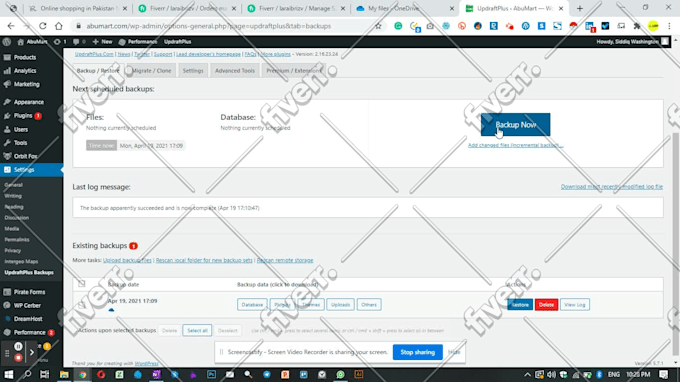Download the Uploads backup file
This screenshot has height=382, width=680.
[340, 304]
